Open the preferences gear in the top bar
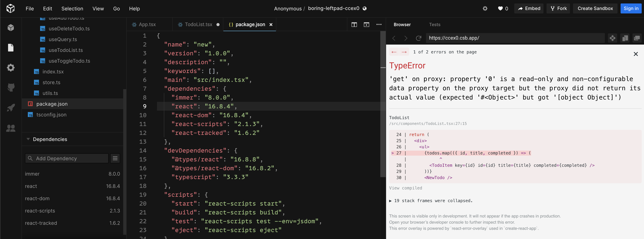The height and width of the screenshot is (239, 644). 485,8
